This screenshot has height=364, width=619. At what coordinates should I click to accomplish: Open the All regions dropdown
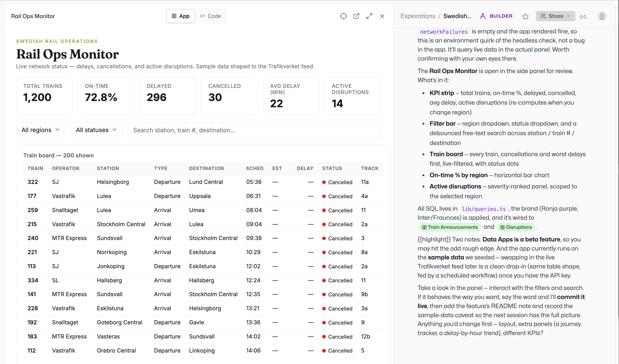[x=41, y=130]
